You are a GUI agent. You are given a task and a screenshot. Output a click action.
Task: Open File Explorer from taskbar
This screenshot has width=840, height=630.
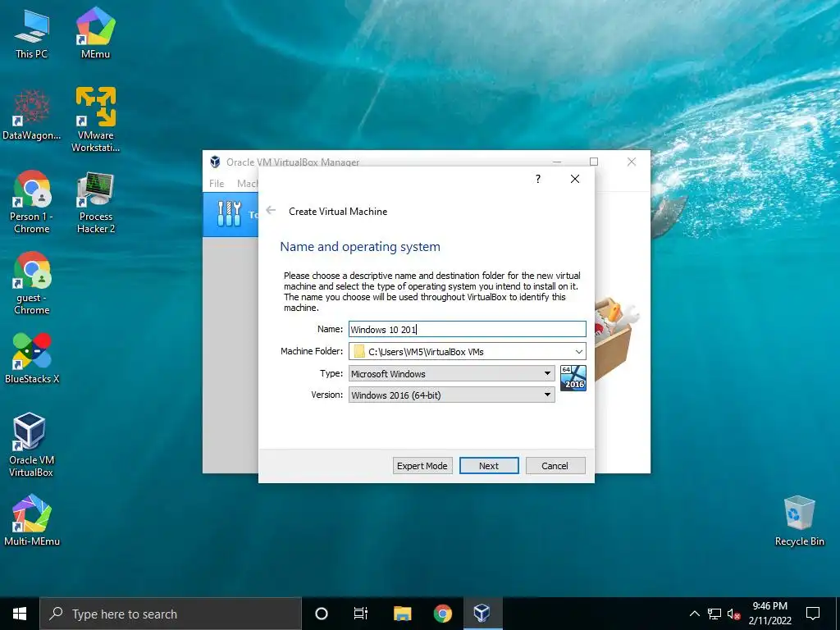click(x=402, y=614)
